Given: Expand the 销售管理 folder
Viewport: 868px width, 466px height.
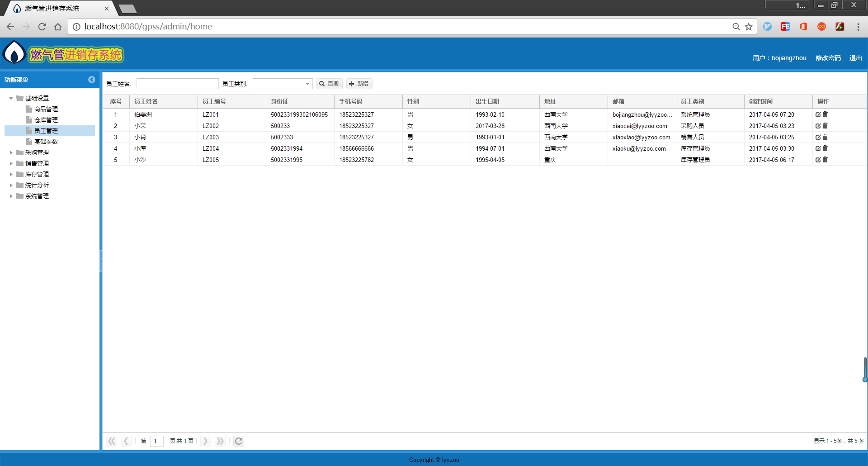Looking at the screenshot, I should (11, 163).
